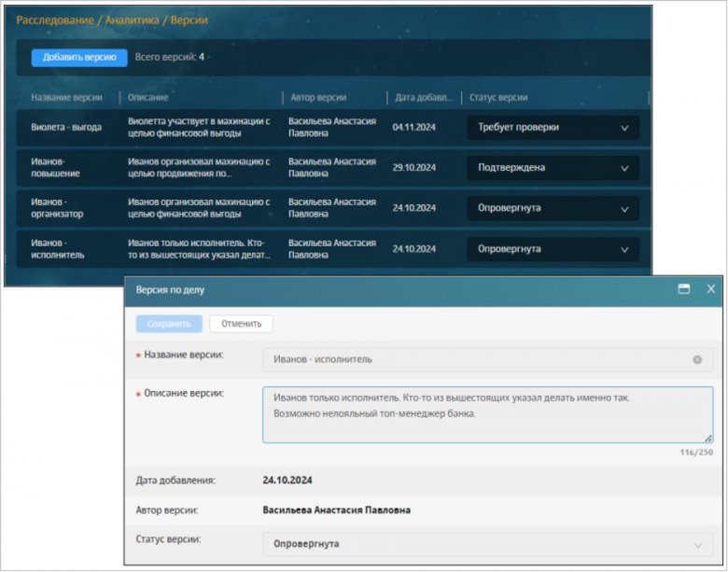Close the Версия по делу dialog
Image resolution: width=728 pixels, height=572 pixels.
click(x=710, y=289)
